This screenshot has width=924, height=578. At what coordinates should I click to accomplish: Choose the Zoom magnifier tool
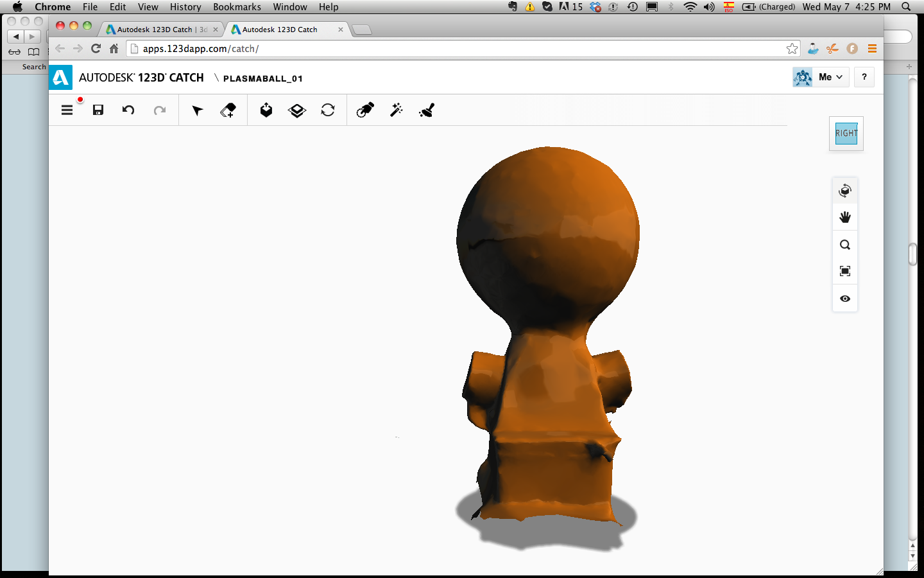(x=845, y=245)
